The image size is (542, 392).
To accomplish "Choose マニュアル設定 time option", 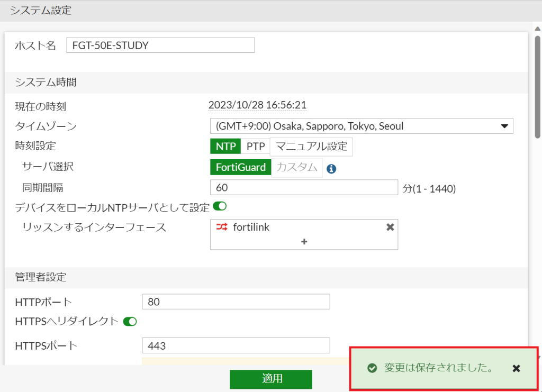I will 311,147.
